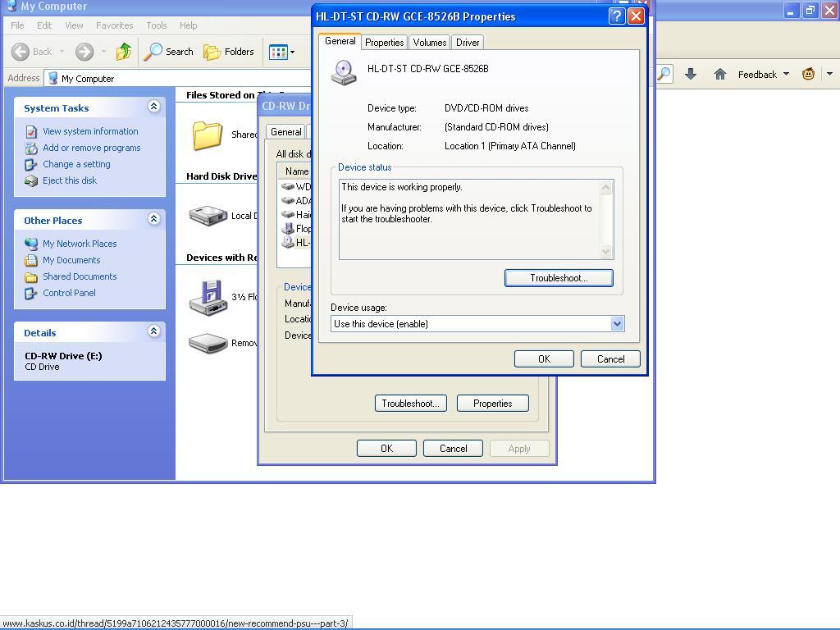Collapse the System Tasks panel
This screenshot has width=840, height=630.
click(153, 107)
